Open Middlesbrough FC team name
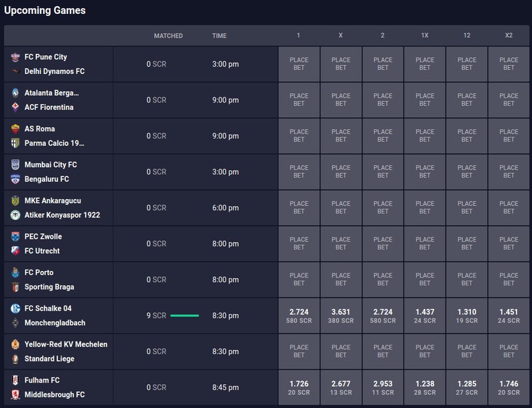The image size is (532, 408). point(55,395)
